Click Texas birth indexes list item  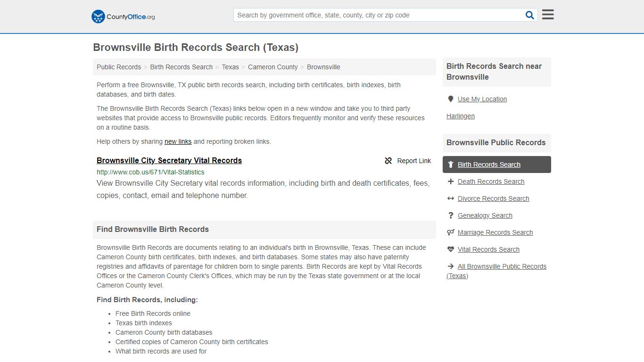pyautogui.click(x=143, y=323)
